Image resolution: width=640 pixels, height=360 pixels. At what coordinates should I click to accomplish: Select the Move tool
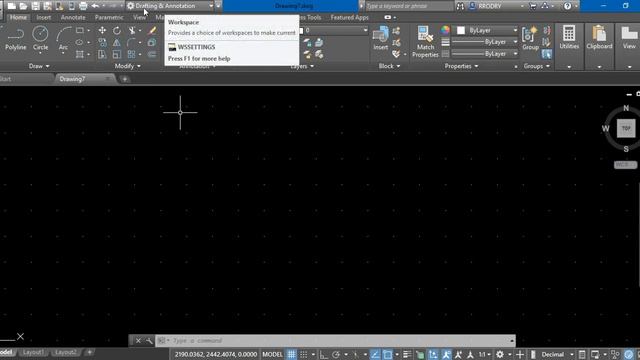point(102,30)
